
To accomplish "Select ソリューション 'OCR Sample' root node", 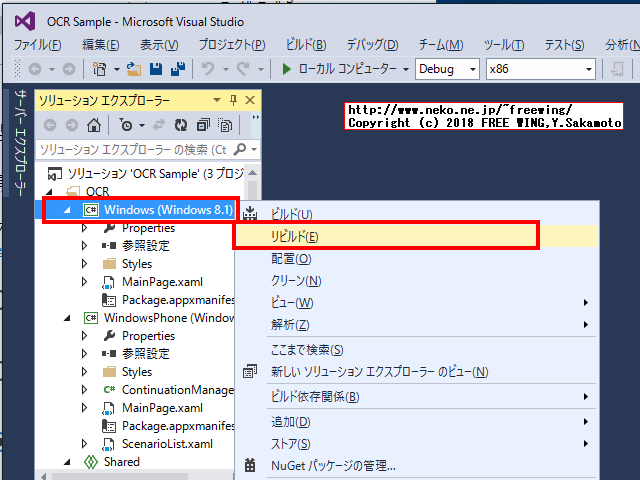I will pyautogui.click(x=155, y=173).
